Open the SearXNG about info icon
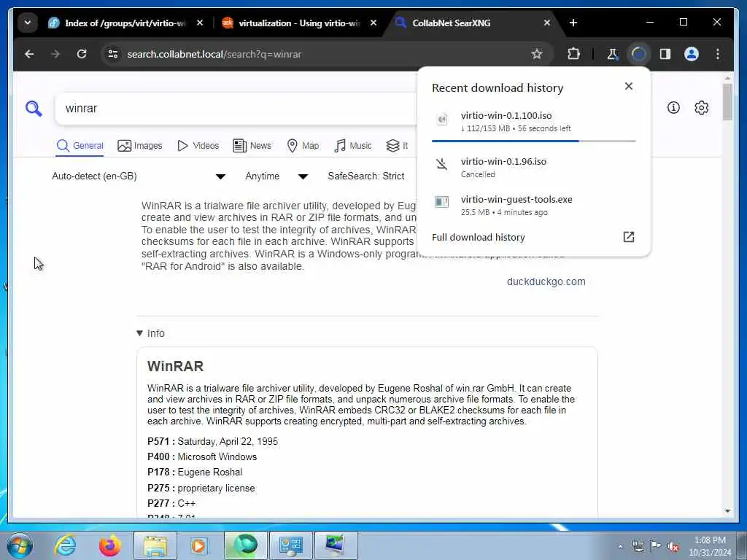This screenshot has width=747, height=560. 673,108
